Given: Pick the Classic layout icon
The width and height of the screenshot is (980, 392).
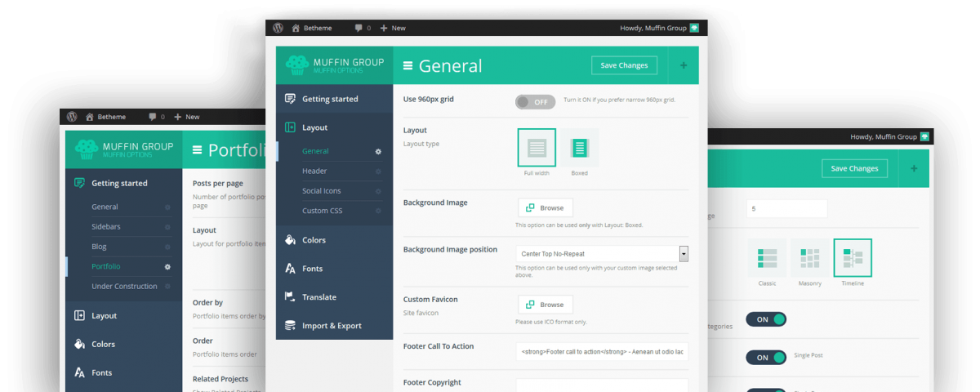Looking at the screenshot, I should tap(767, 258).
